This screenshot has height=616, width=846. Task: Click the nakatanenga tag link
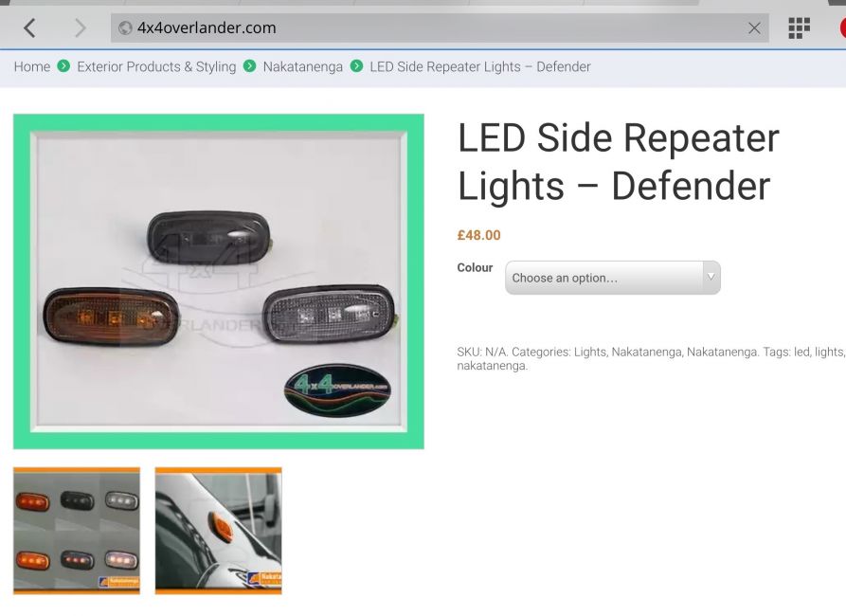(x=491, y=366)
